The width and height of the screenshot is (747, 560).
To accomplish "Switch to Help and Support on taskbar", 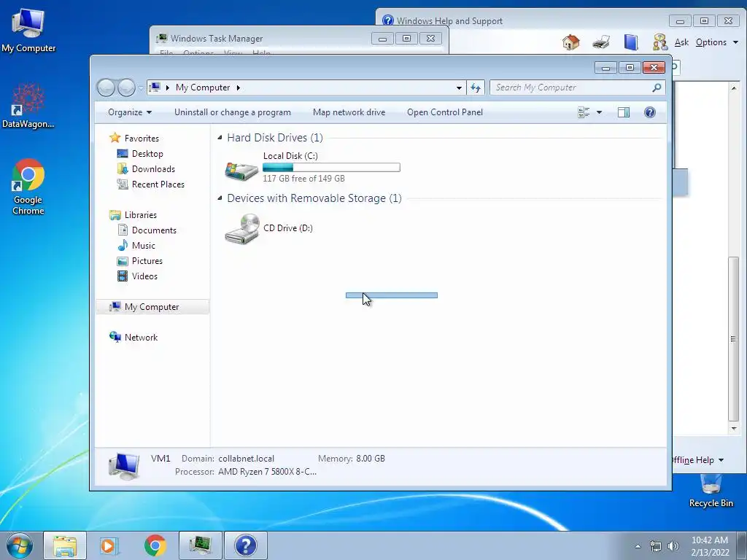I will [246, 545].
